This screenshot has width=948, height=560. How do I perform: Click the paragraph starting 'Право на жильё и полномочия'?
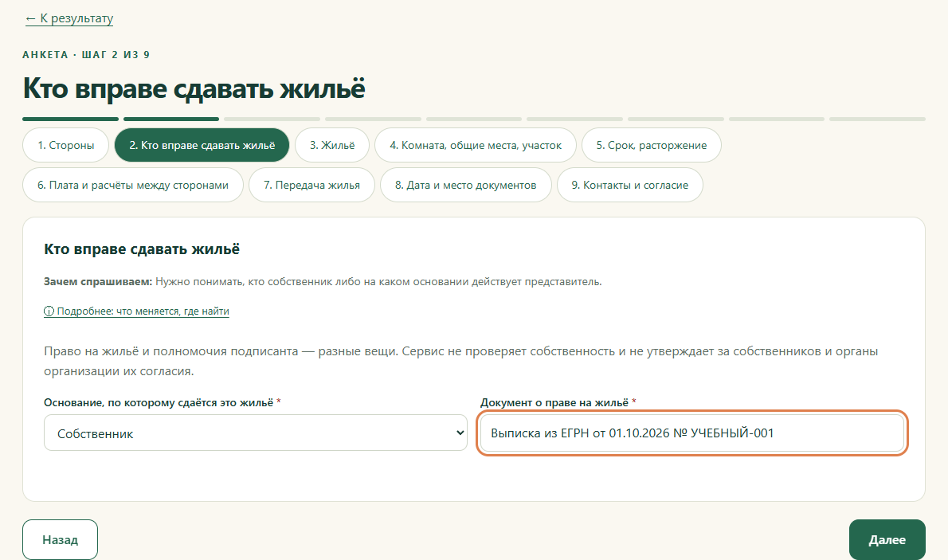(460, 361)
